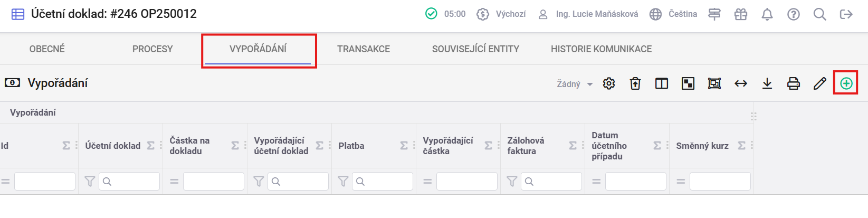Toggle the column split view icon
868x218 pixels.
coord(662,83)
